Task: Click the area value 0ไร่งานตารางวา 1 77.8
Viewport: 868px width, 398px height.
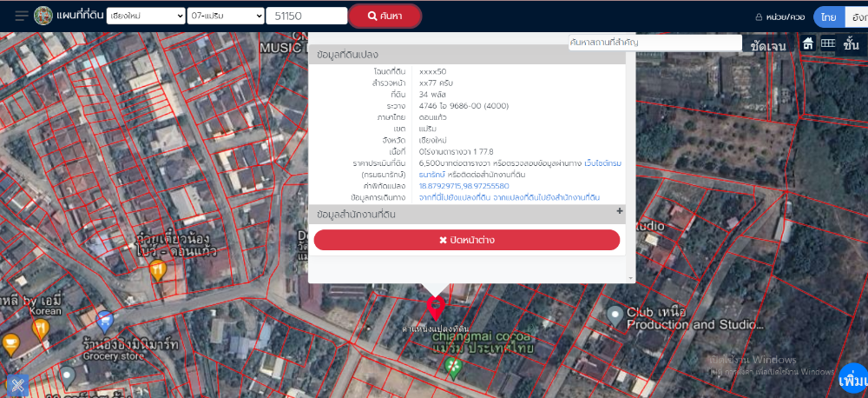Action: tap(456, 152)
